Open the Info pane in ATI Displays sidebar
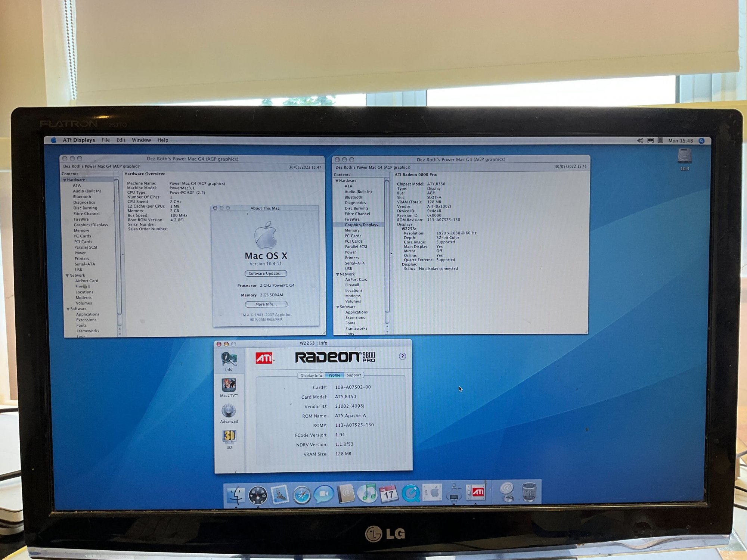 point(229,361)
